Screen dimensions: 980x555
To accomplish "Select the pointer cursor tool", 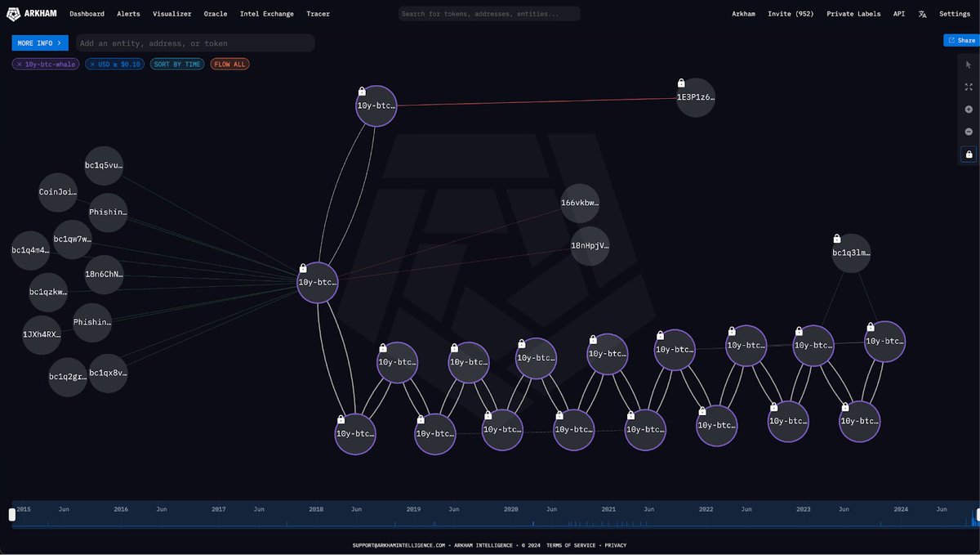I will click(x=969, y=64).
